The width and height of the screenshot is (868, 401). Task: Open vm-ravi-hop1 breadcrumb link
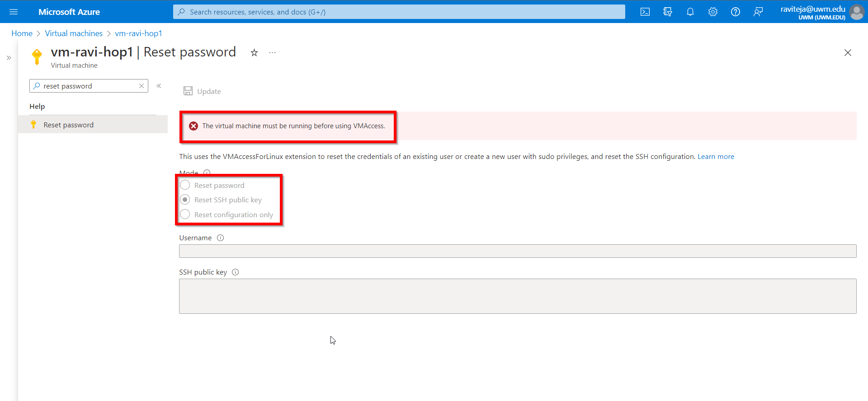138,33
